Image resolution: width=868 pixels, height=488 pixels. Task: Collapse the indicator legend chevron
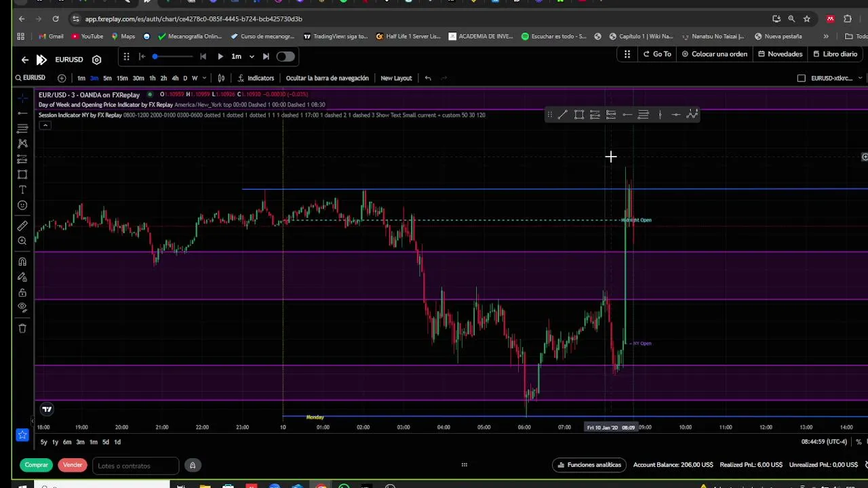click(x=45, y=125)
